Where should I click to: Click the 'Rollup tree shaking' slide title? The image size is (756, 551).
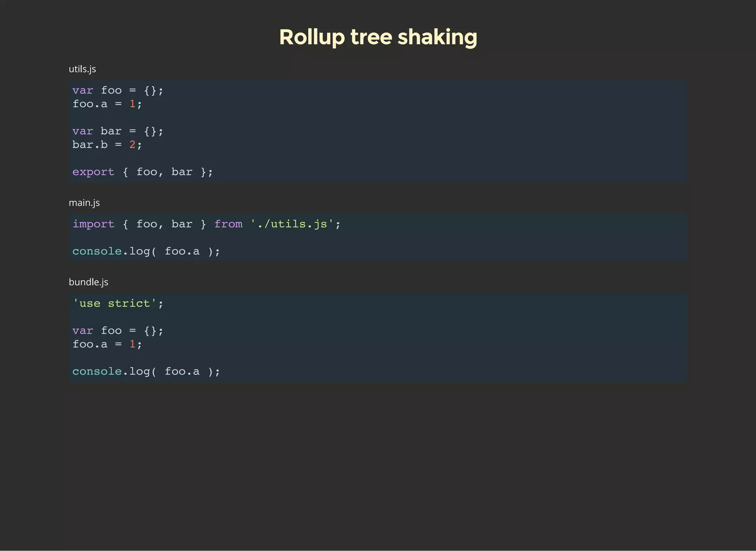(x=378, y=37)
